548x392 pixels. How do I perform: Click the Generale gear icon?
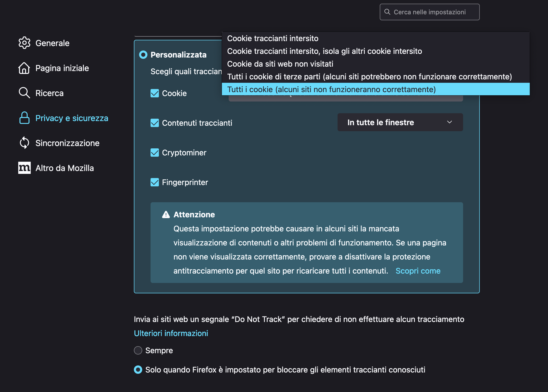point(24,43)
